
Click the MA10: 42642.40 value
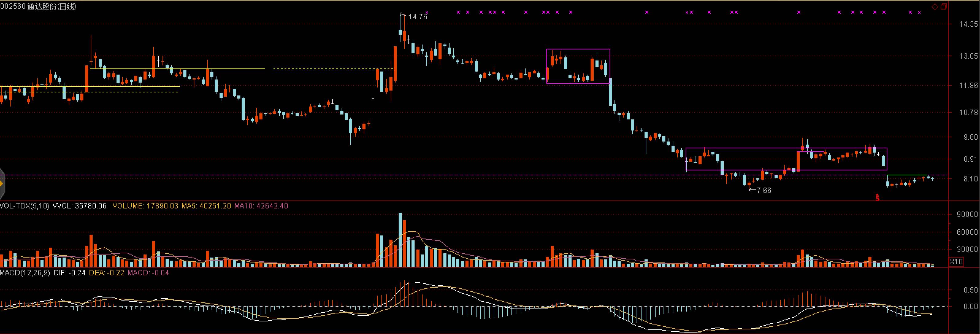point(261,206)
